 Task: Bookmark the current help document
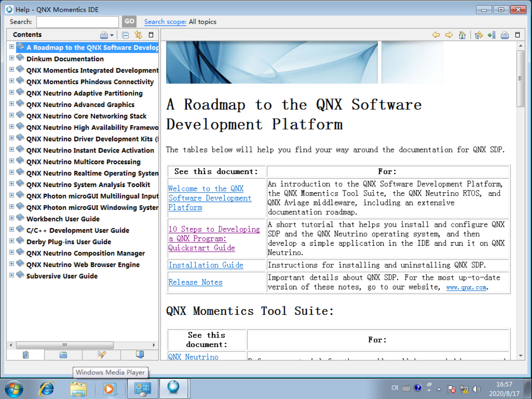pyautogui.click(x=491, y=35)
